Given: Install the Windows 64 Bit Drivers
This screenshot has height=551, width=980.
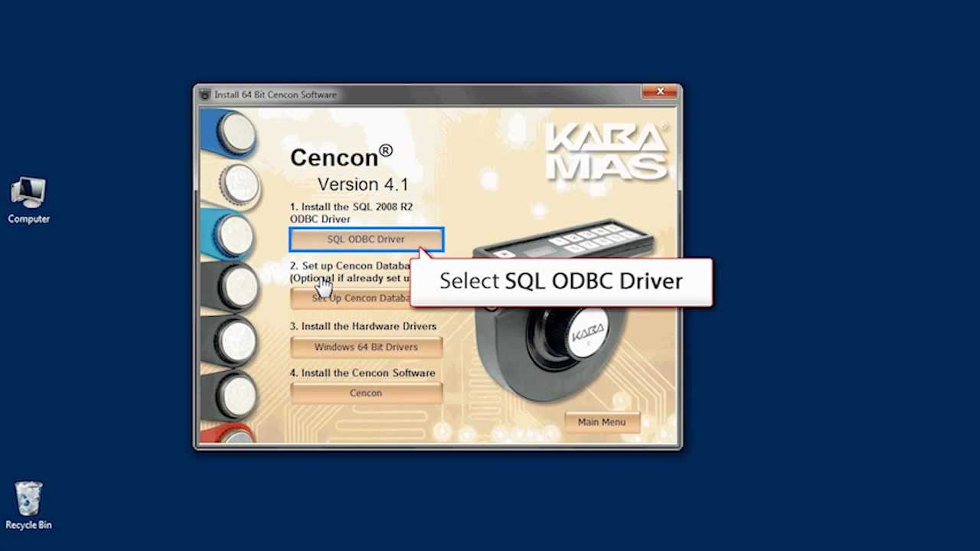Looking at the screenshot, I should (366, 347).
